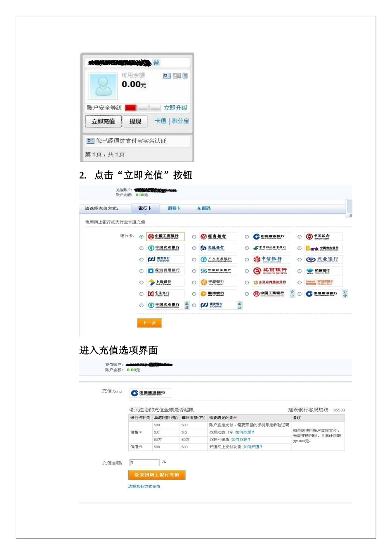Click the 选择其他方式充值 link
The height and width of the screenshot is (555, 392).
[144, 486]
